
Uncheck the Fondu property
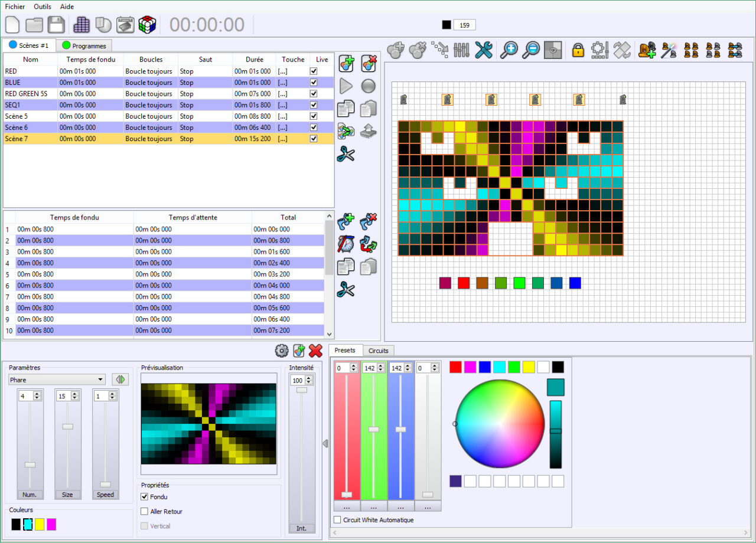click(x=145, y=497)
